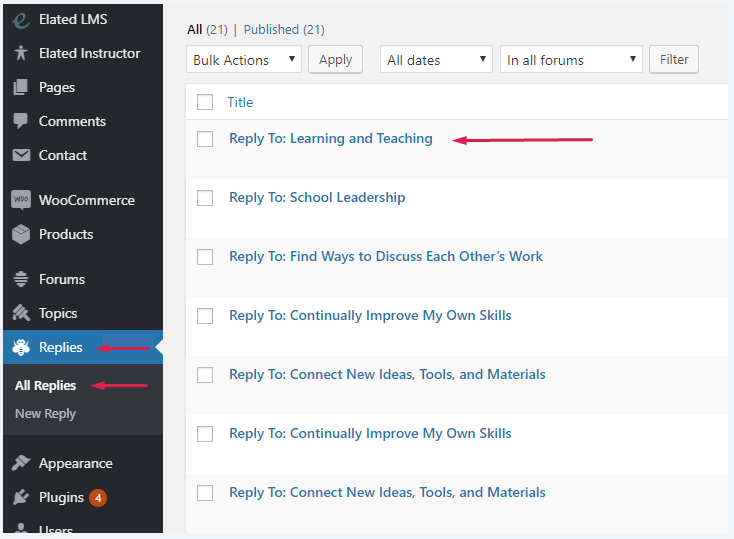Toggle the select-all checkbox beside Title
The height and width of the screenshot is (539, 734).
point(205,102)
